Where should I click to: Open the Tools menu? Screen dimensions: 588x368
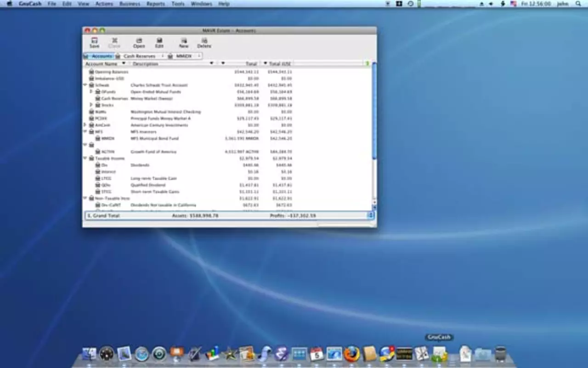click(178, 4)
